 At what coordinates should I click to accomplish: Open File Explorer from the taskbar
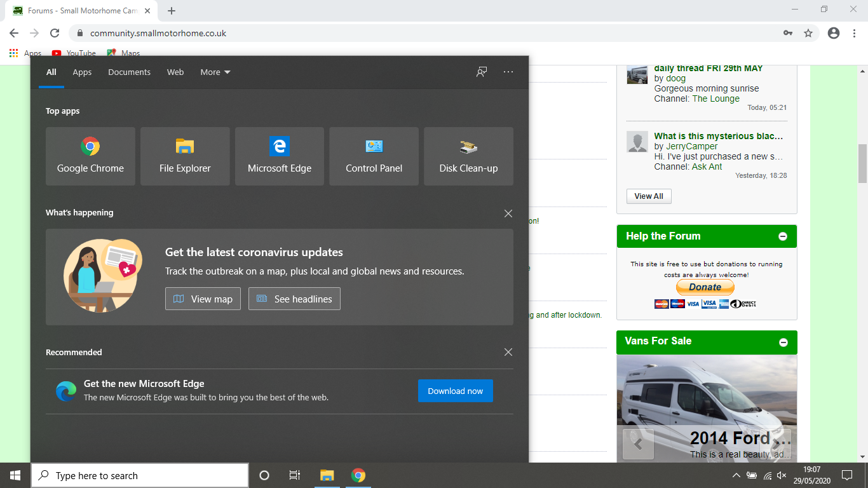pos(327,475)
